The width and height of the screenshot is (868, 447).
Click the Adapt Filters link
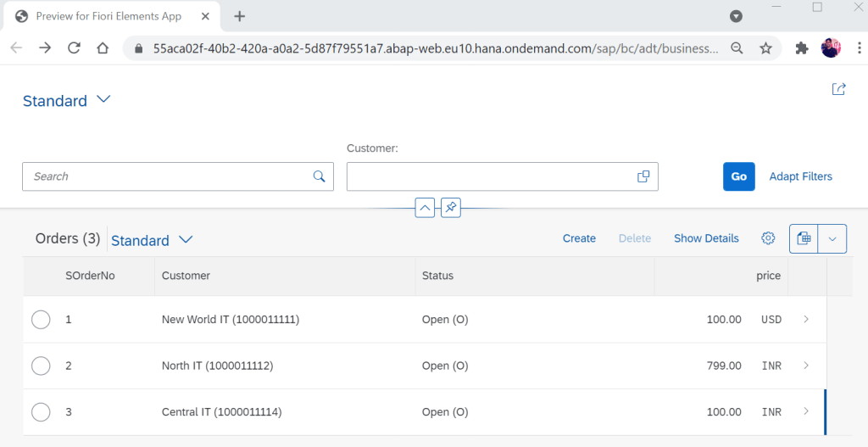(800, 176)
